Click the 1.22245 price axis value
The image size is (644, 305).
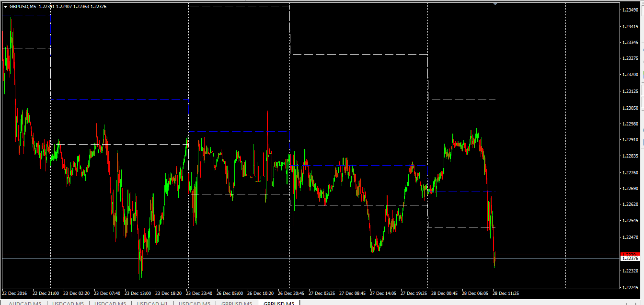coord(630,287)
